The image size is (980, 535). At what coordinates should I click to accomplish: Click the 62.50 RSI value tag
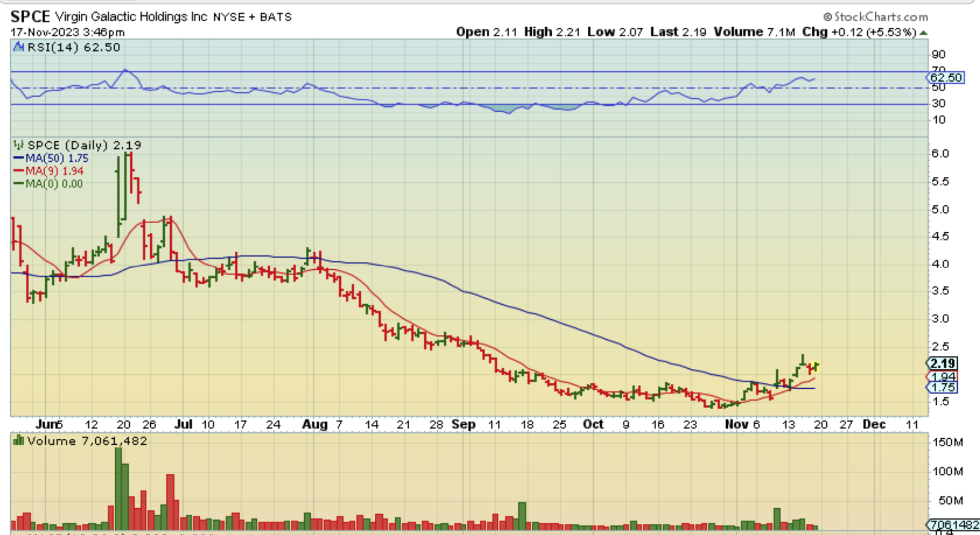coord(945,77)
